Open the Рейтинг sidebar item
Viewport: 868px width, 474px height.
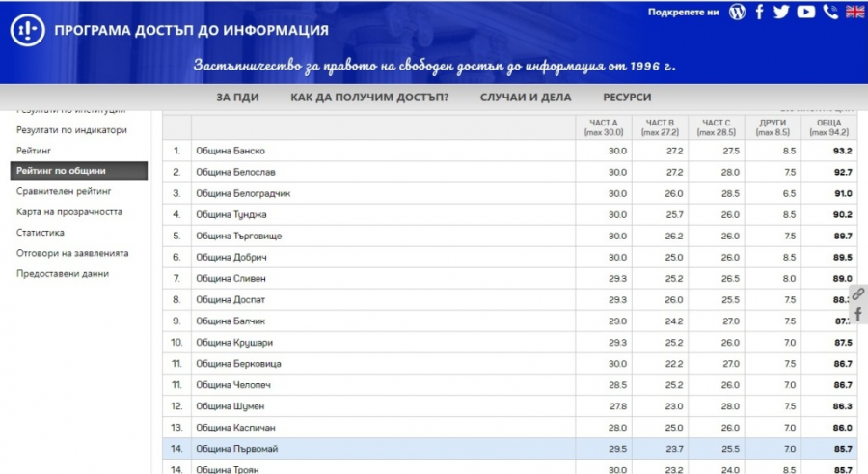pyautogui.click(x=34, y=151)
